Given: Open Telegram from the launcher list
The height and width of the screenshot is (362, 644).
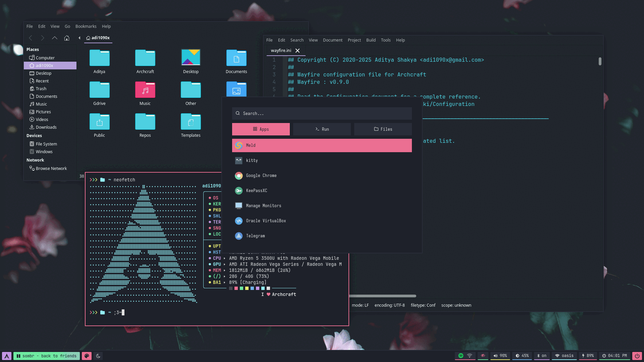Looking at the screenshot, I should pyautogui.click(x=255, y=236).
